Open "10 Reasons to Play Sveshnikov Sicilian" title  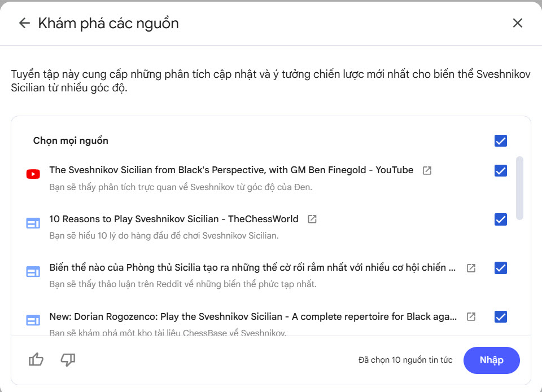(173, 219)
